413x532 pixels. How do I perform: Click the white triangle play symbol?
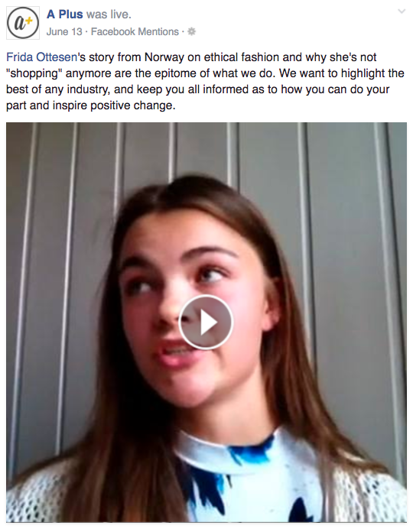[x=208, y=323]
